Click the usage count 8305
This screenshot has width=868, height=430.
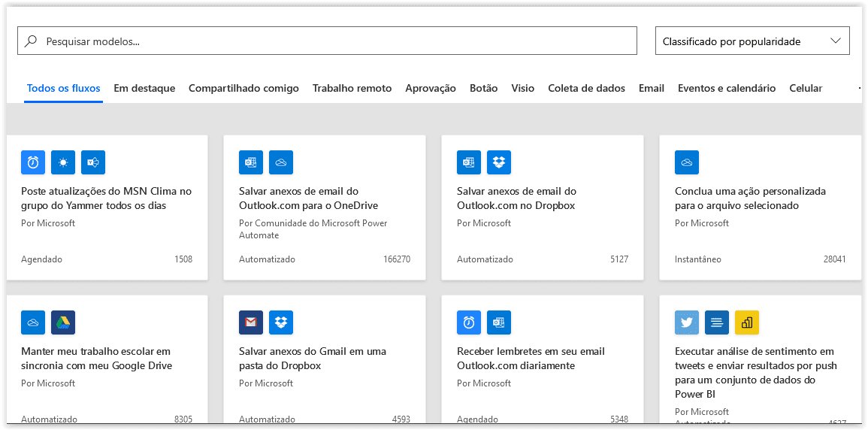[183, 419]
